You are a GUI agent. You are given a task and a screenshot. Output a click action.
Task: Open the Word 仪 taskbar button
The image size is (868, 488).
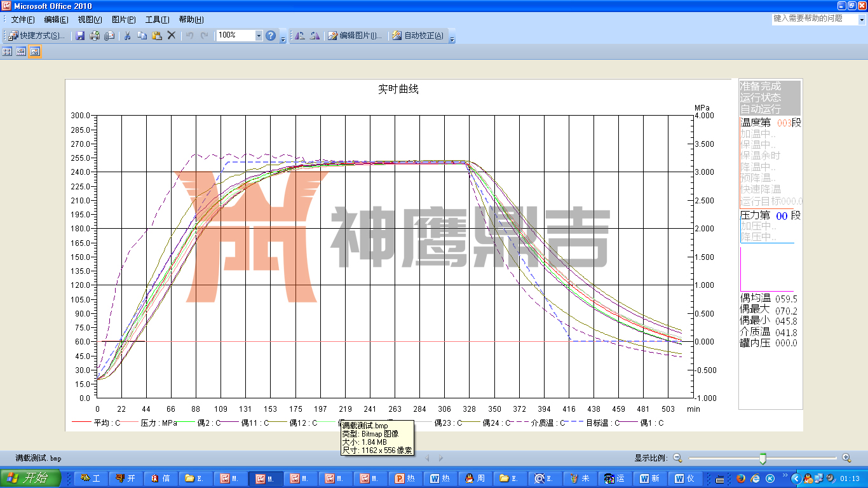(x=687, y=478)
